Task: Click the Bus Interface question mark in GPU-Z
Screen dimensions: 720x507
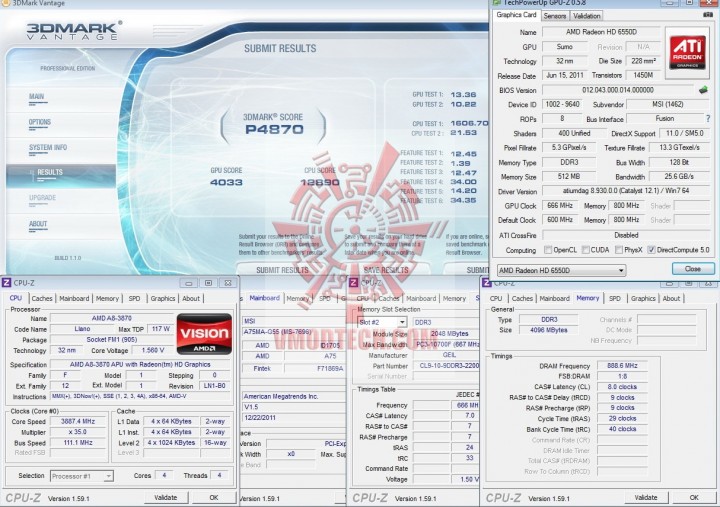Action: 708,118
